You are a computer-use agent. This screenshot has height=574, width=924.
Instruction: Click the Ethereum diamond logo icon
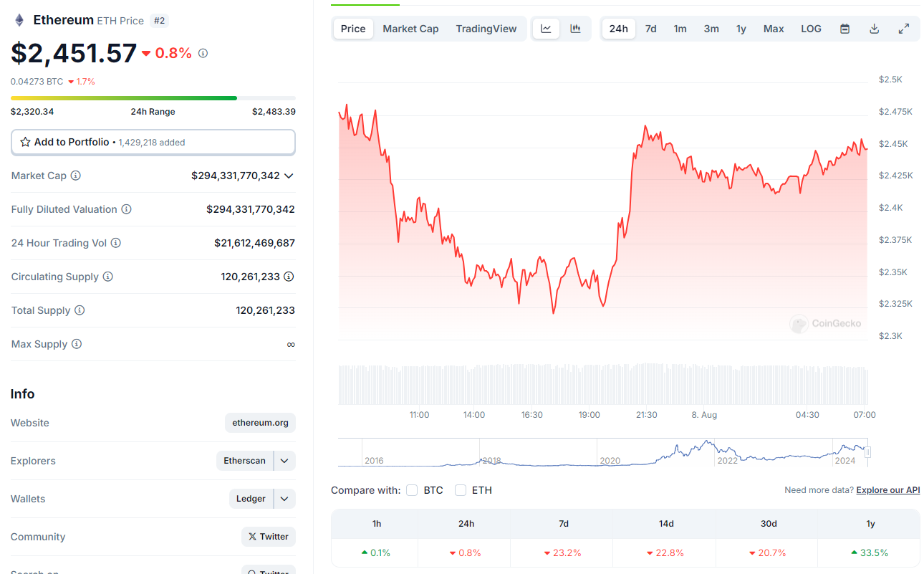click(19, 20)
